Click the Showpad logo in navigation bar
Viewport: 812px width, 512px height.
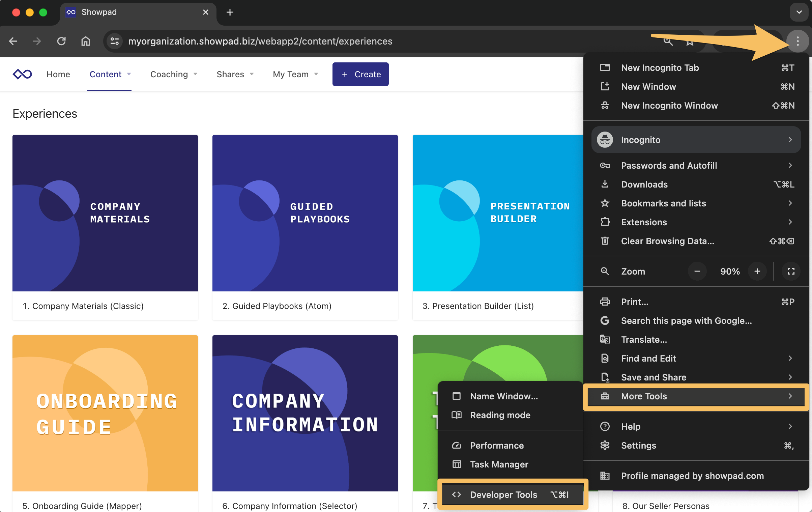point(22,74)
